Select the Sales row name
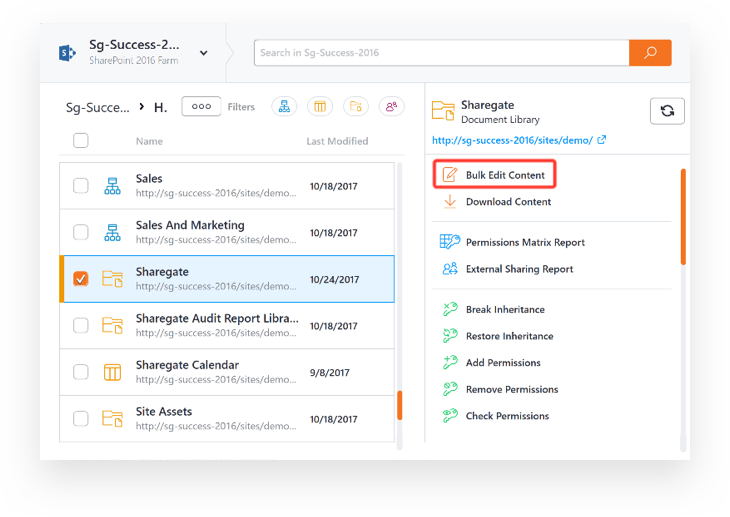Image resolution: width=730 pixels, height=517 pixels. pyautogui.click(x=149, y=179)
